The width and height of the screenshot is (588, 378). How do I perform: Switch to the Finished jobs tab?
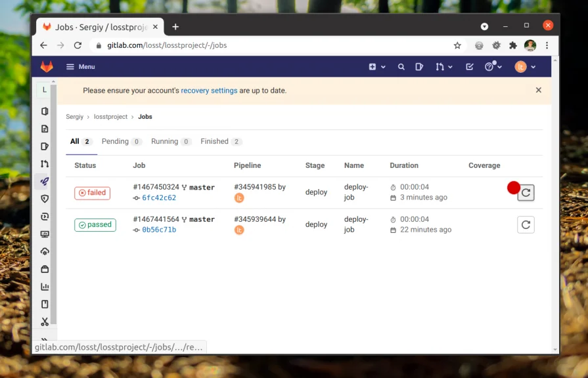(215, 141)
